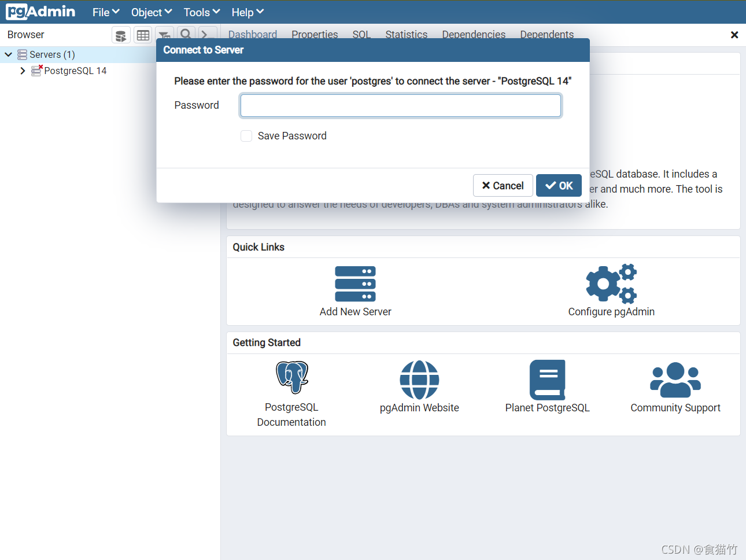Click the Save Password label text
The width and height of the screenshot is (746, 560).
click(x=292, y=136)
